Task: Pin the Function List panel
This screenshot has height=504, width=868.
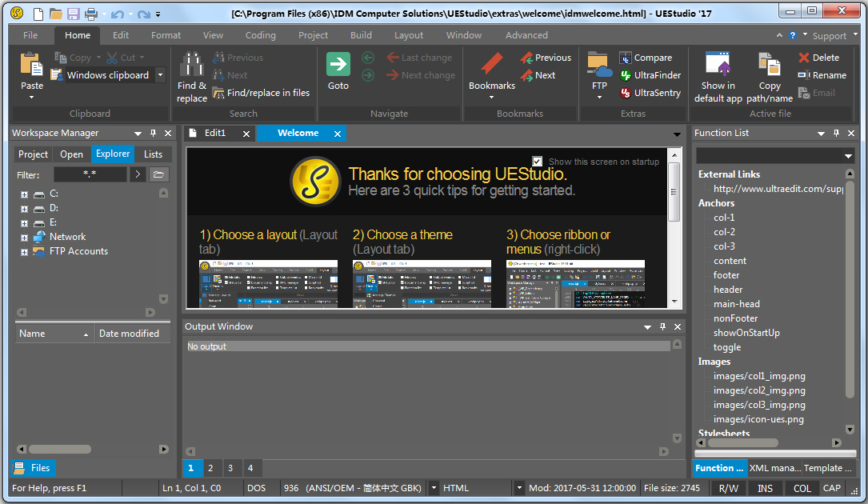Action: (x=837, y=133)
